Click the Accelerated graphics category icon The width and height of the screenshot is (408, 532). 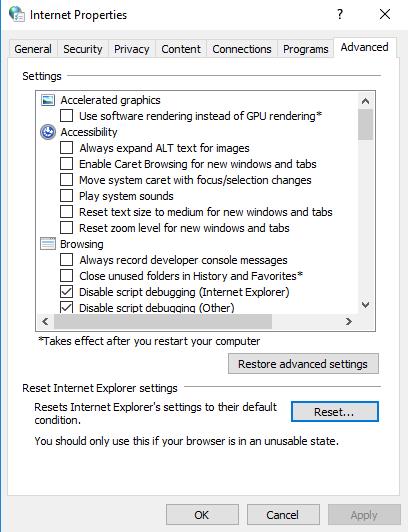click(x=48, y=100)
